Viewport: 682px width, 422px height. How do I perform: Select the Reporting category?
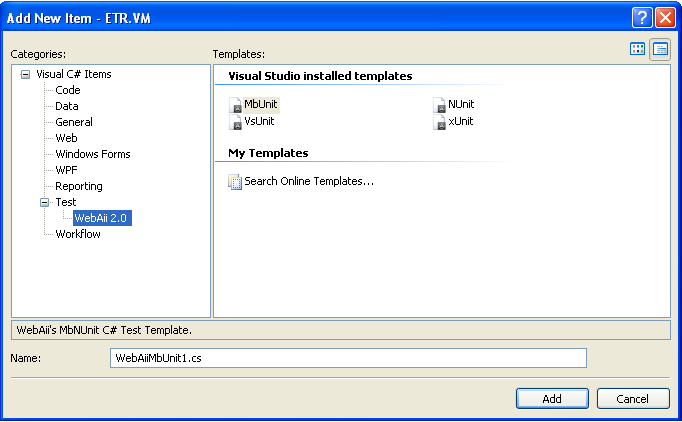[x=79, y=186]
